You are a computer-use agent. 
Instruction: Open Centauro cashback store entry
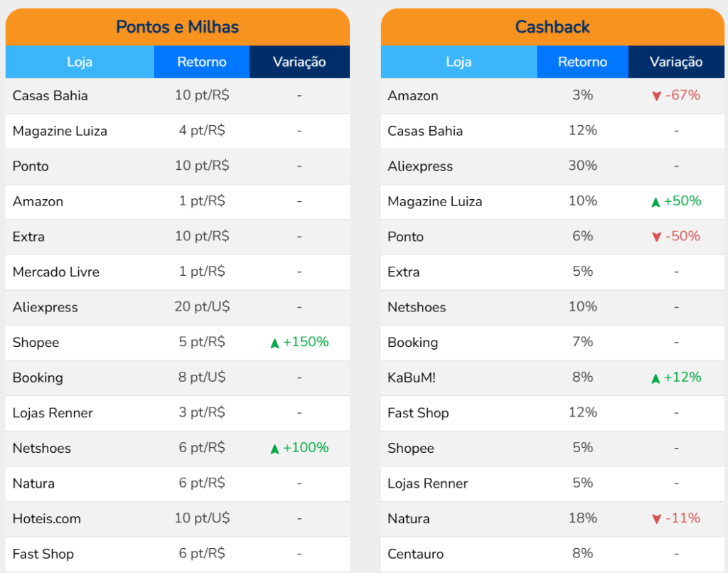click(416, 554)
